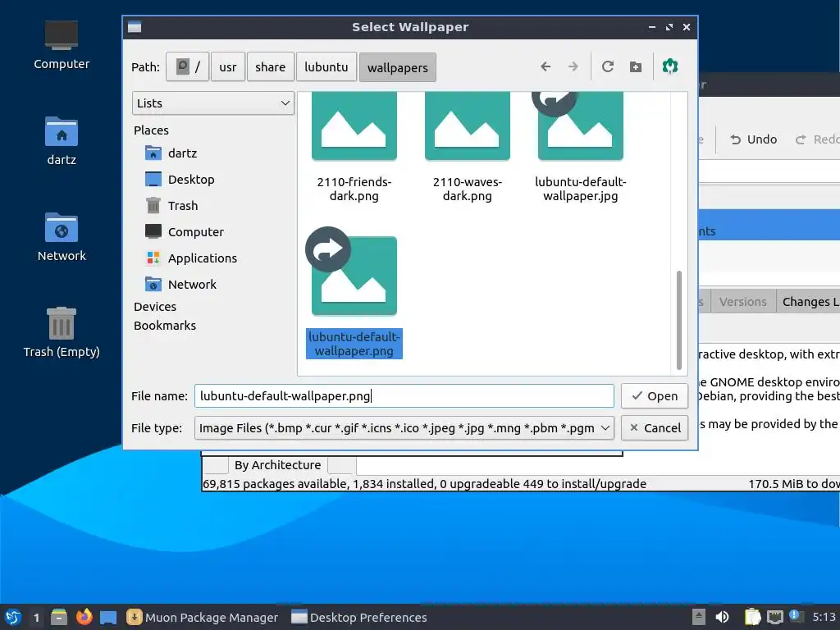Click By Architecture tab in Muon

coord(277,465)
